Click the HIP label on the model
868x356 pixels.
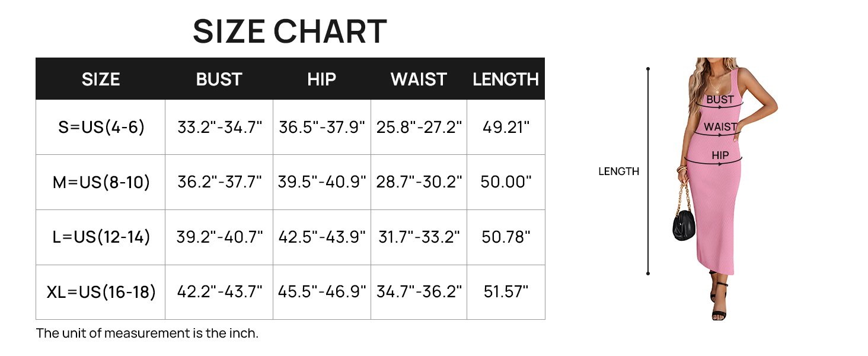pyautogui.click(x=720, y=155)
